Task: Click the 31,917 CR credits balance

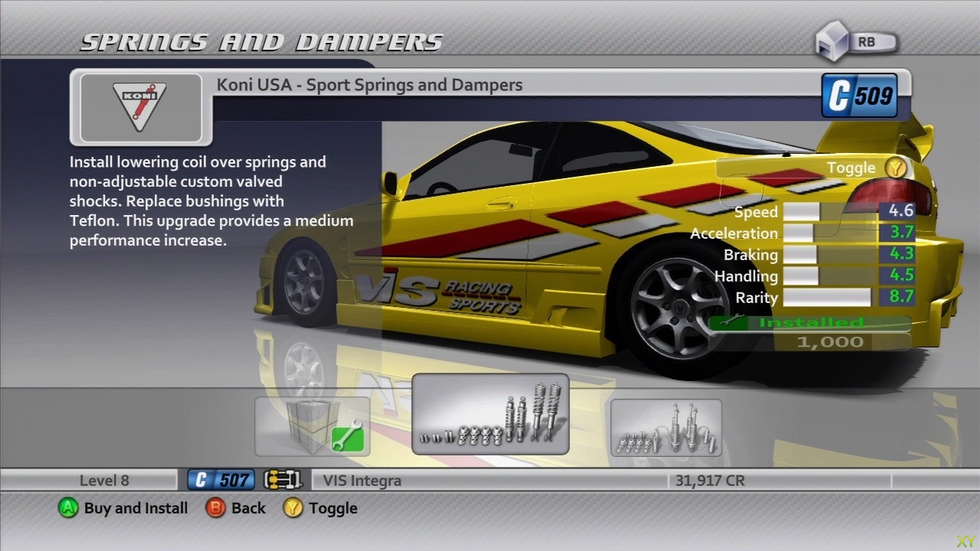Action: point(710,481)
